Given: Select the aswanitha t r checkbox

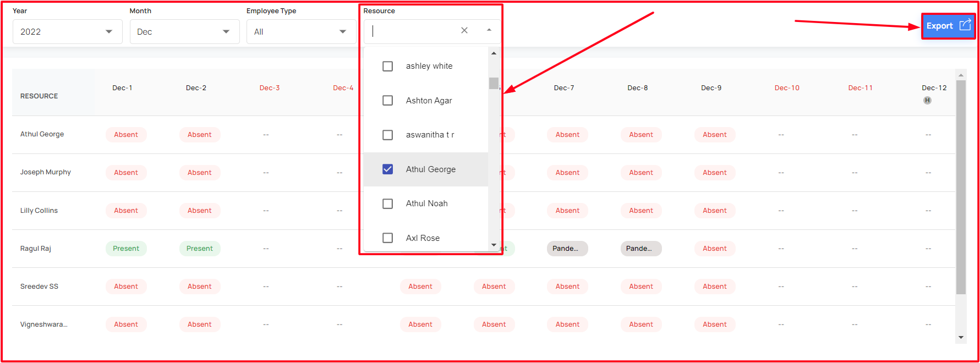Looking at the screenshot, I should [x=388, y=135].
